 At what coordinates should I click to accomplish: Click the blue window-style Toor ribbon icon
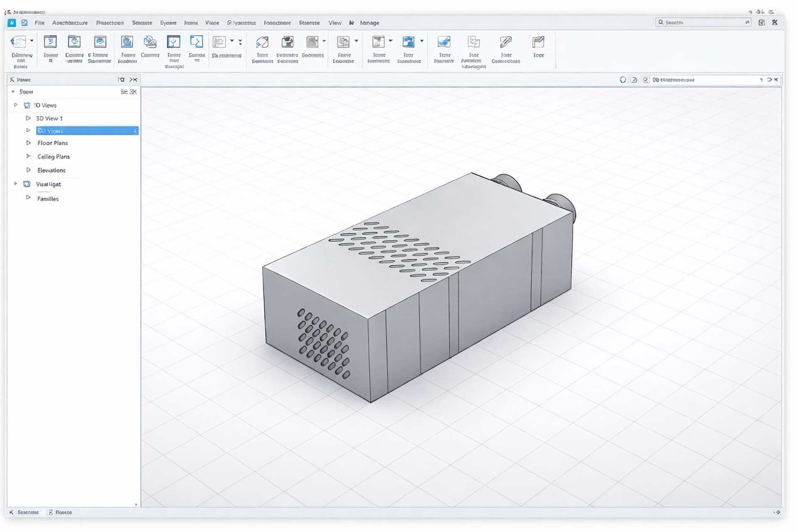408,42
